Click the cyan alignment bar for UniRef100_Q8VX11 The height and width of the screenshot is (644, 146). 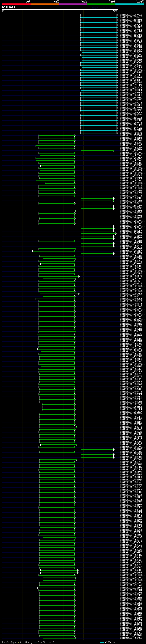99,15
